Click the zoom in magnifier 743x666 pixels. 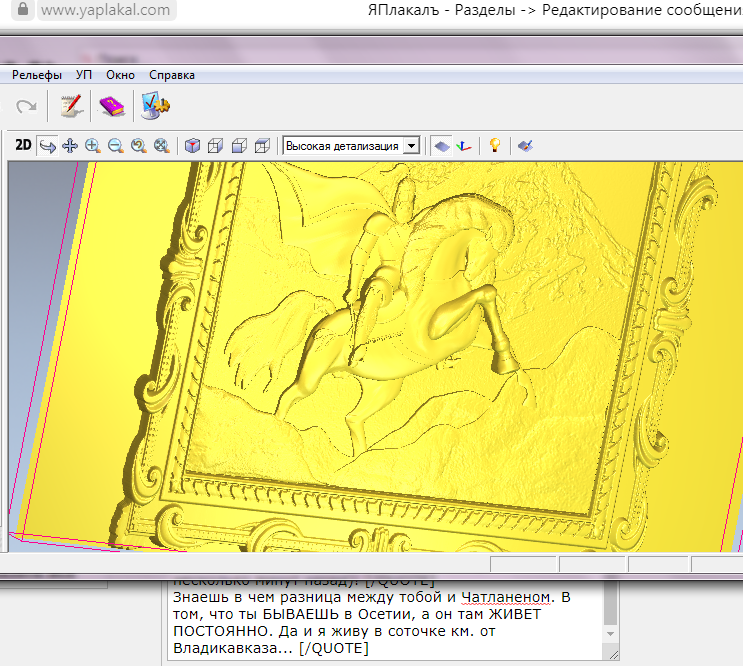pyautogui.click(x=92, y=146)
